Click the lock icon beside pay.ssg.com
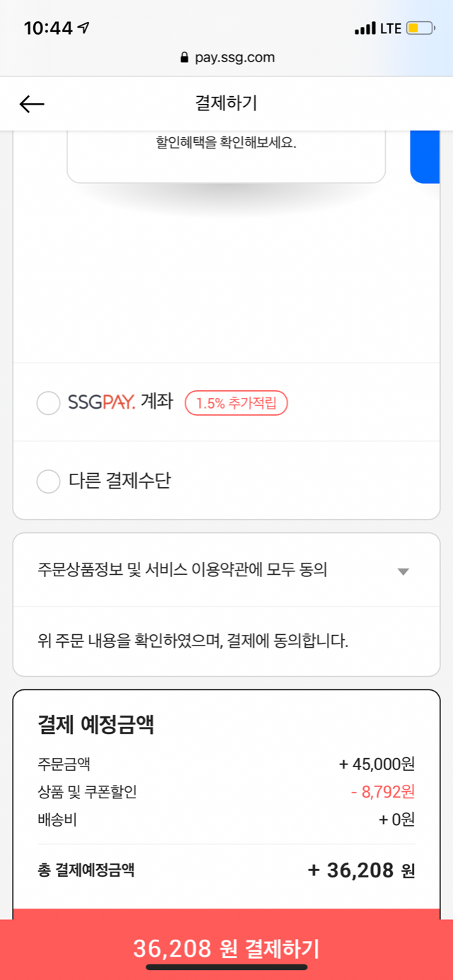The width and height of the screenshot is (453, 980). [x=185, y=58]
